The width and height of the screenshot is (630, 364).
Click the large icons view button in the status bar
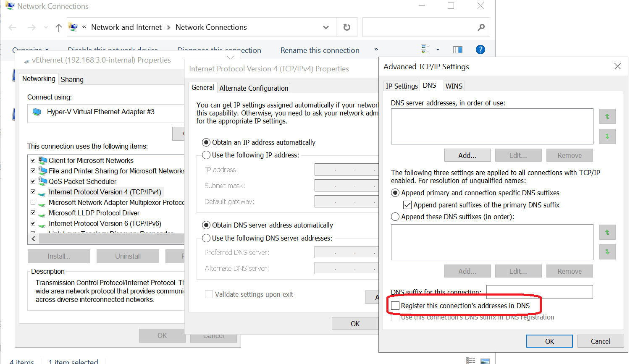coord(485,361)
